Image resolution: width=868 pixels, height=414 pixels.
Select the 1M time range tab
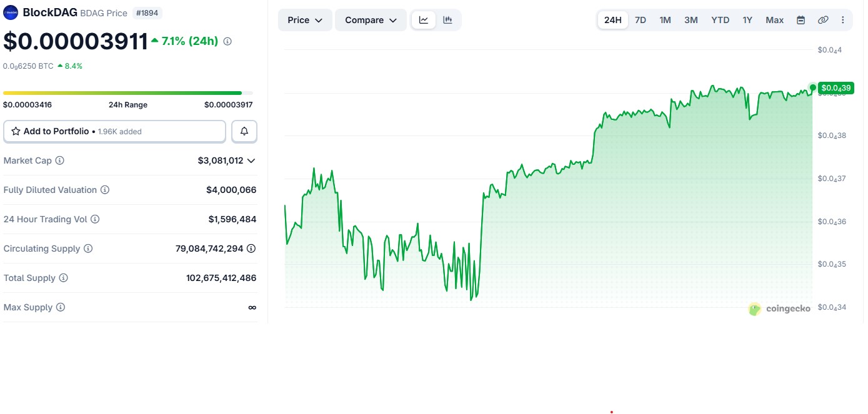click(x=665, y=20)
